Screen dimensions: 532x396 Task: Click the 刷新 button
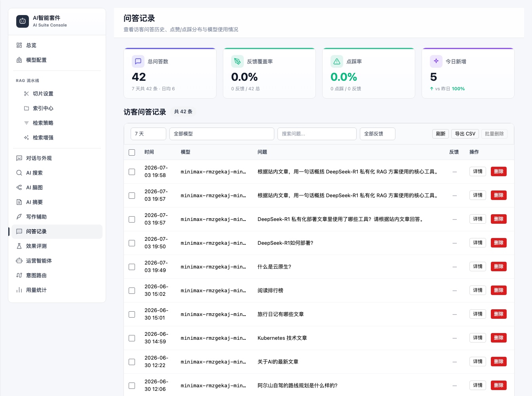(441, 134)
